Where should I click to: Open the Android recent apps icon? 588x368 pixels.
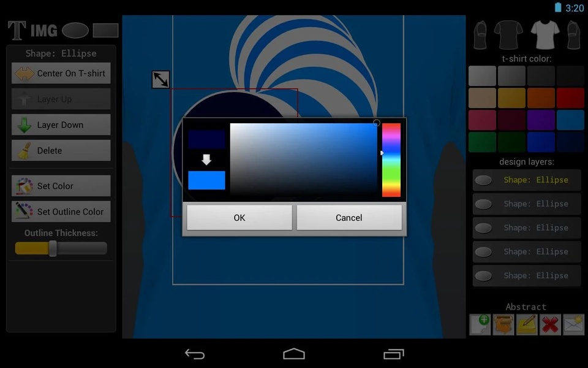[393, 354]
